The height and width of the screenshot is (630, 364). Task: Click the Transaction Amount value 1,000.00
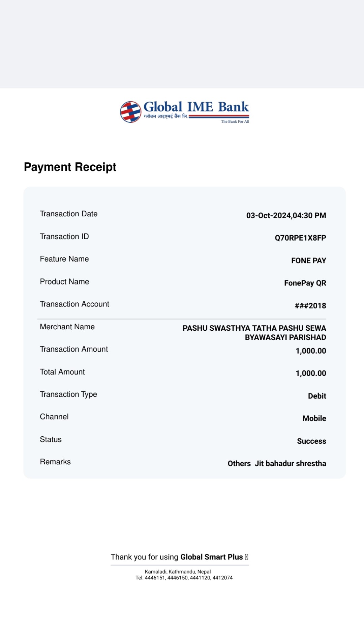point(311,351)
